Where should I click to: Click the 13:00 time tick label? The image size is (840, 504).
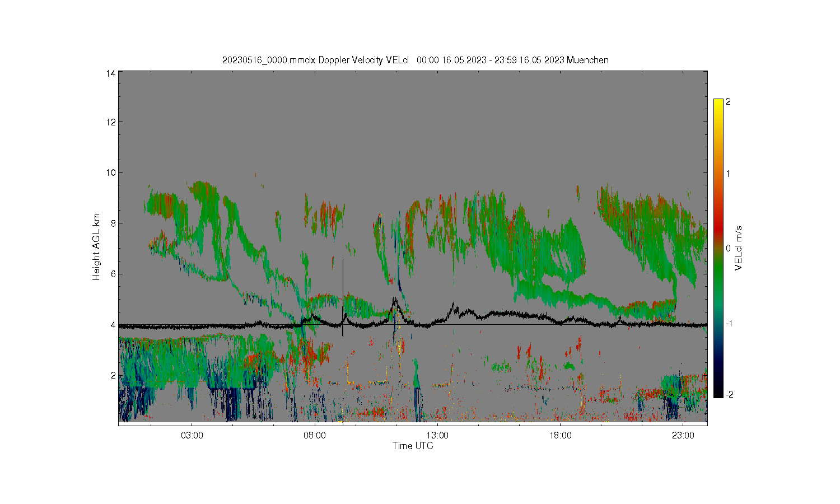(437, 435)
